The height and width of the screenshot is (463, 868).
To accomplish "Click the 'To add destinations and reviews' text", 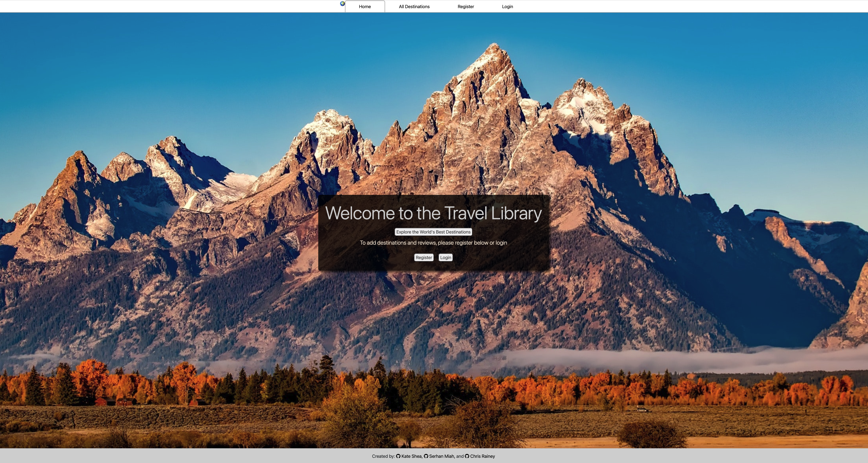I will tap(433, 243).
